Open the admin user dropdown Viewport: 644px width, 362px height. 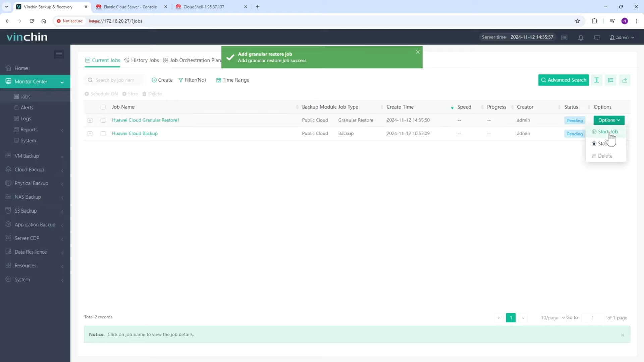click(x=622, y=37)
